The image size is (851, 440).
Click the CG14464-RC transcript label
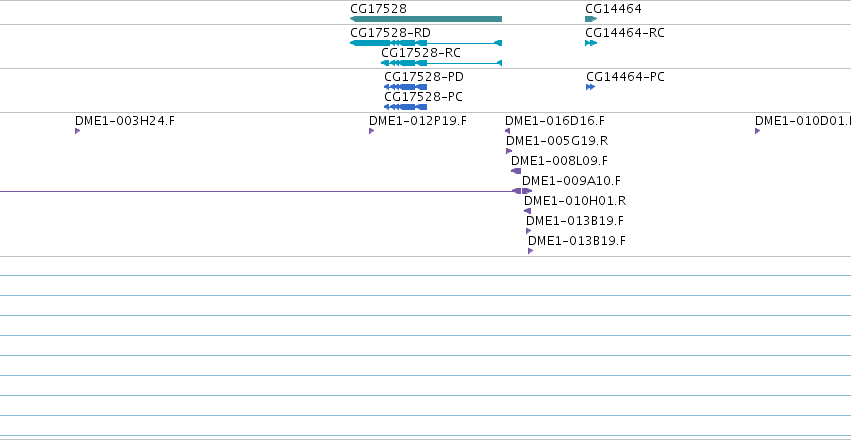(625, 33)
